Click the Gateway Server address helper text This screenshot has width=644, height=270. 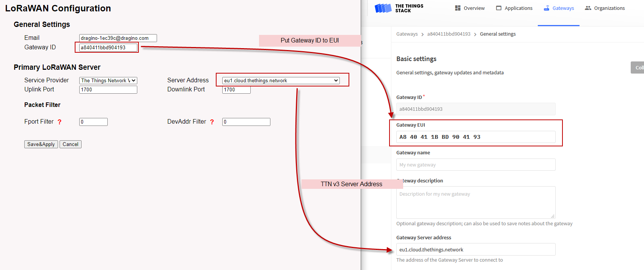click(449, 260)
